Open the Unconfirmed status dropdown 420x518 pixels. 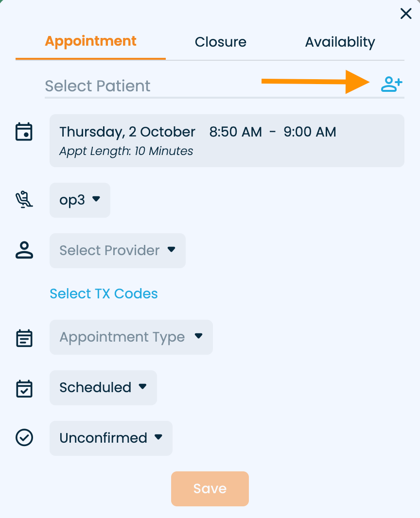111,438
